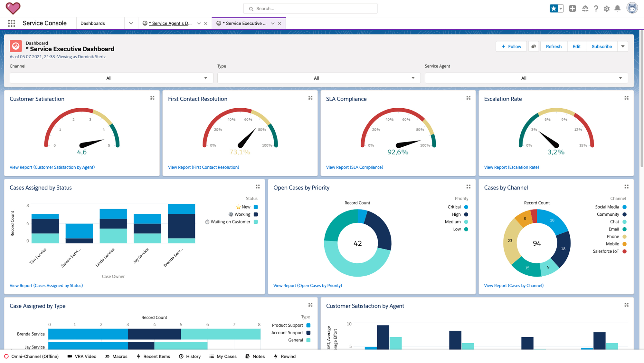This screenshot has height=363, width=644.
Task: Click the Waiting on Customer legend swatch
Action: click(x=256, y=222)
